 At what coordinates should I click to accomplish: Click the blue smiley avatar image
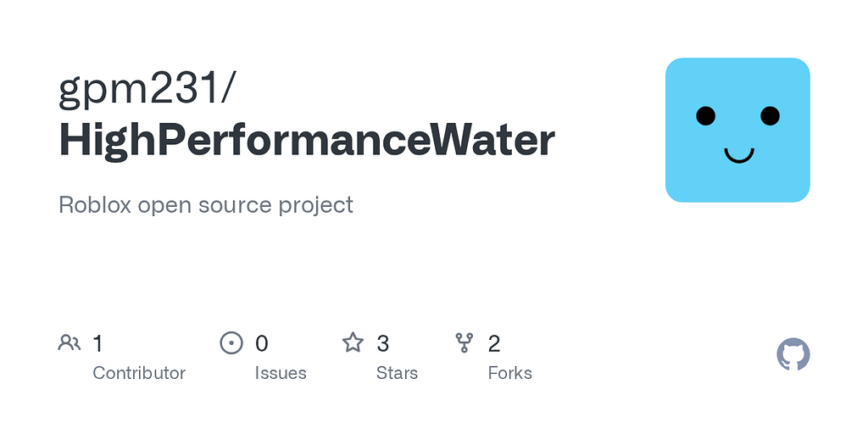[737, 130]
